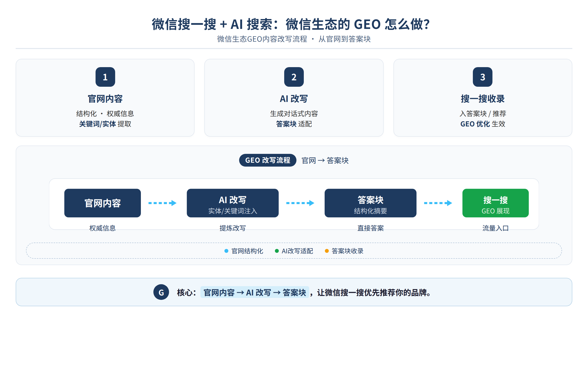Click the sentence 让微信搜一搜优先推荐你的品牌
Viewport: 588px width, 392px height.
374,293
